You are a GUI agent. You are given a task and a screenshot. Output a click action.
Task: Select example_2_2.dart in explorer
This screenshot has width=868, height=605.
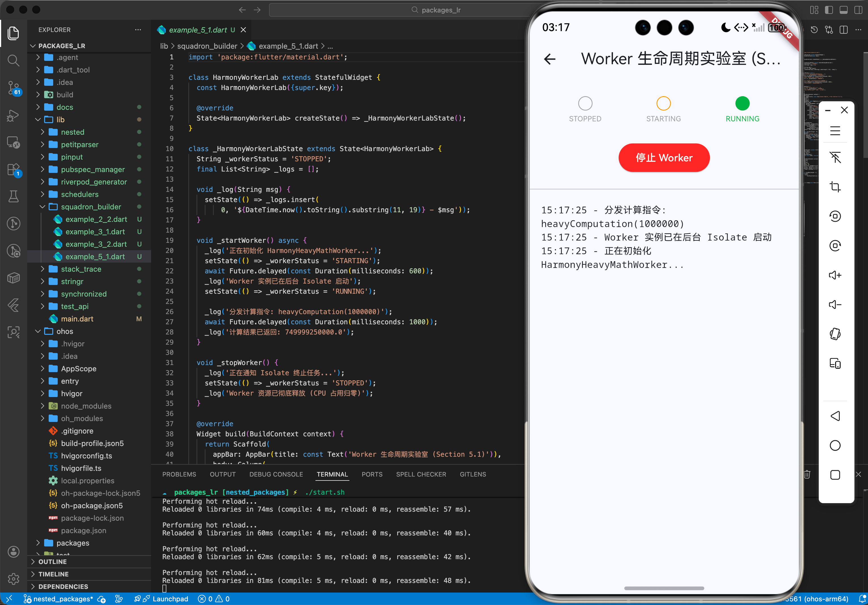96,219
